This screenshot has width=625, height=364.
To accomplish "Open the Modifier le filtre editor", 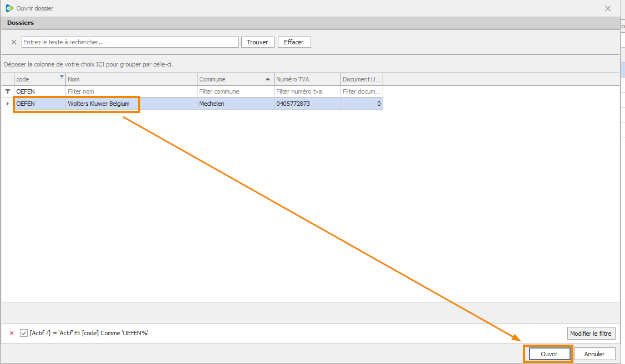I will point(591,334).
